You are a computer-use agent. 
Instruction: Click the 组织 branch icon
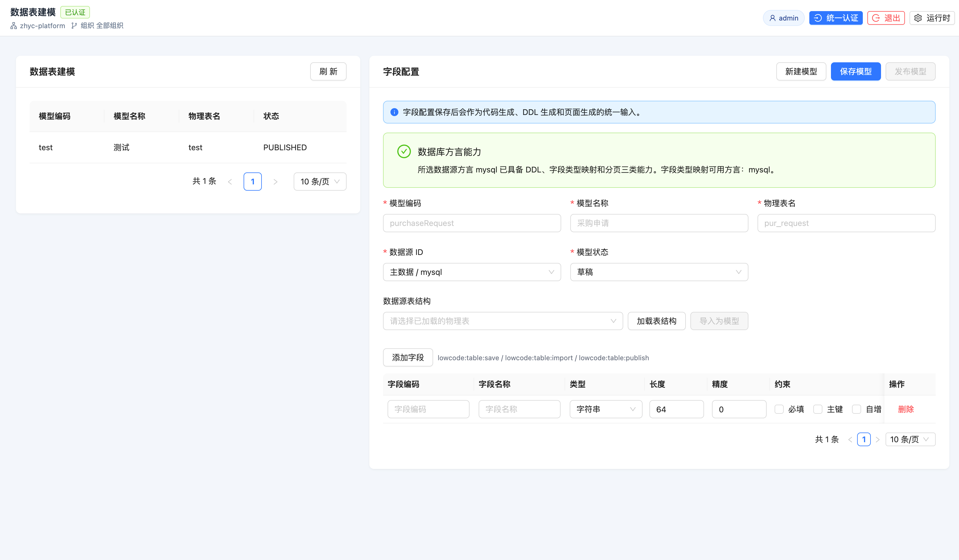tap(74, 26)
